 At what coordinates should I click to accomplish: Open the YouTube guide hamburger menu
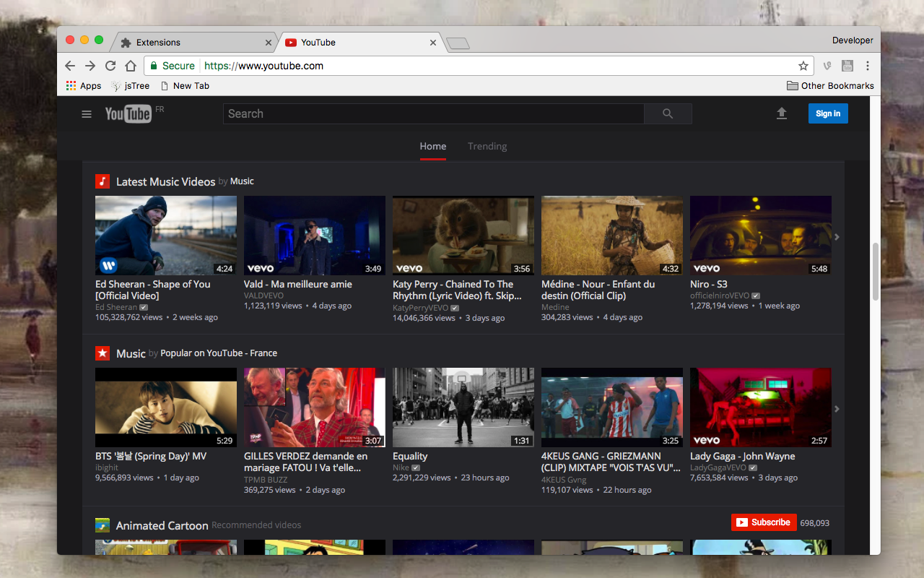click(86, 113)
